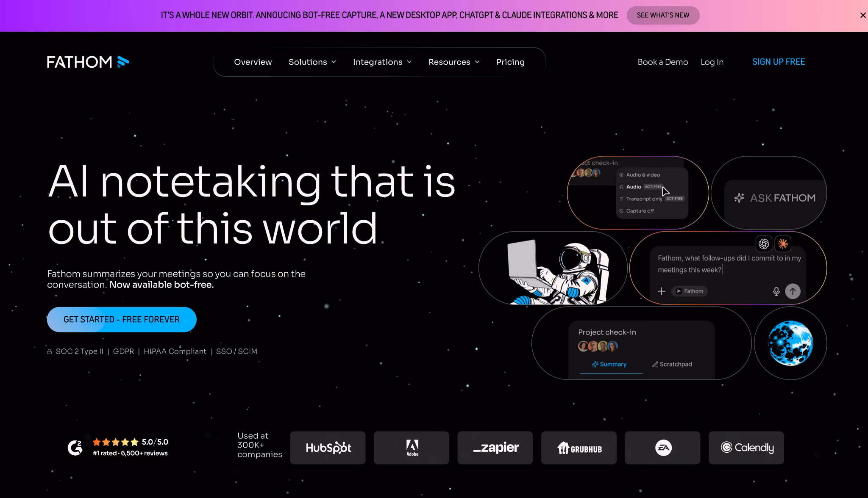Open the Pricing nav item
Viewport: 868px width, 498px height.
(x=510, y=62)
